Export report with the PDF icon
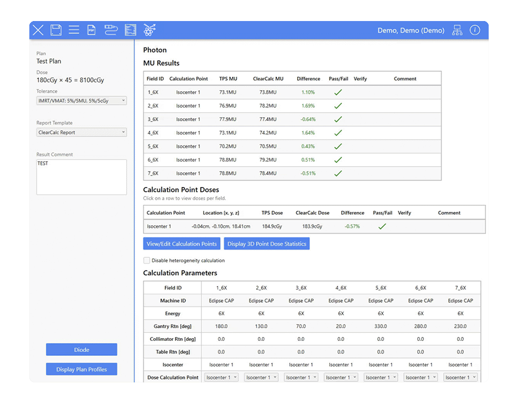Image resolution: width=518 pixels, height=420 pixels. click(x=91, y=30)
